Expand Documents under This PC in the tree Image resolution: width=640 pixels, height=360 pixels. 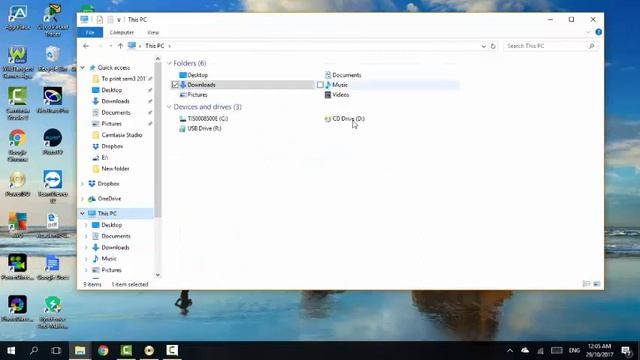[x=86, y=236]
